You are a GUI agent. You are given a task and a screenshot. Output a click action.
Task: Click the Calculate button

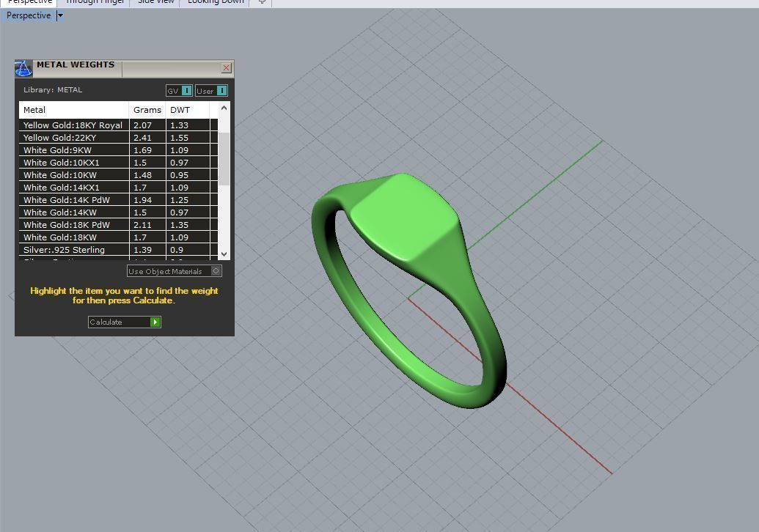(x=125, y=322)
